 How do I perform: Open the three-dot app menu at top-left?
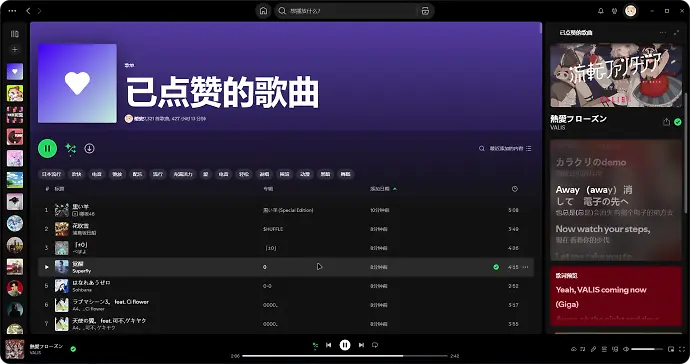pos(12,11)
